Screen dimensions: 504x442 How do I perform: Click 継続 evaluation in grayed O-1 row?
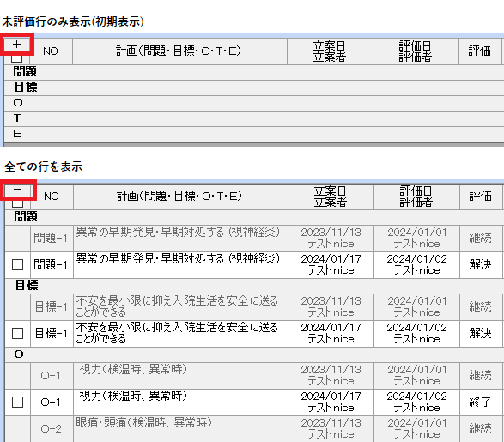tap(480, 376)
